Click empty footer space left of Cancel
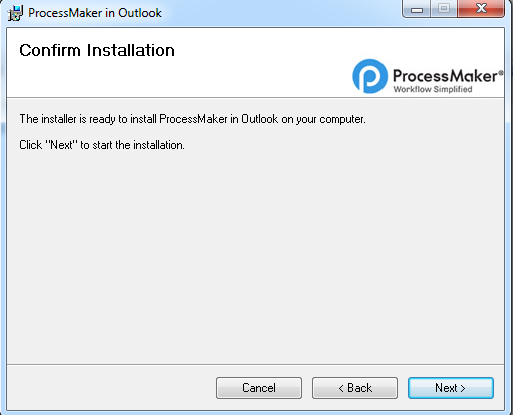This screenshot has width=513, height=415. 110,388
